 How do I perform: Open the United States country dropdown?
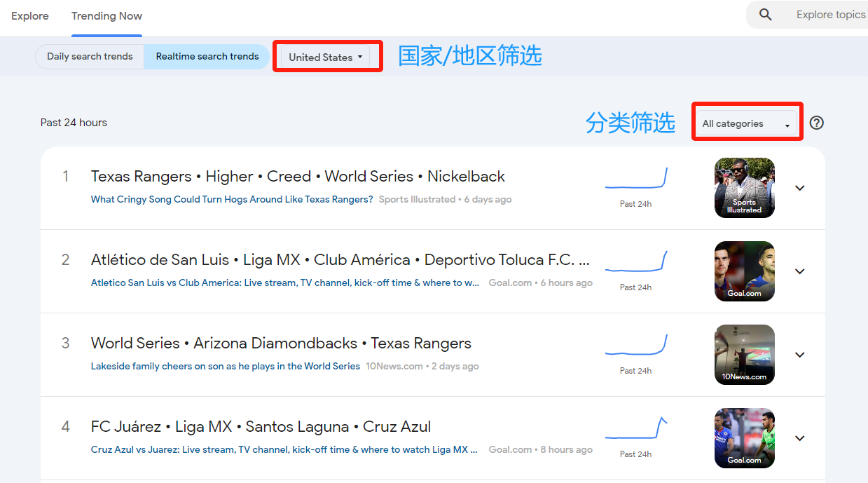pyautogui.click(x=326, y=57)
